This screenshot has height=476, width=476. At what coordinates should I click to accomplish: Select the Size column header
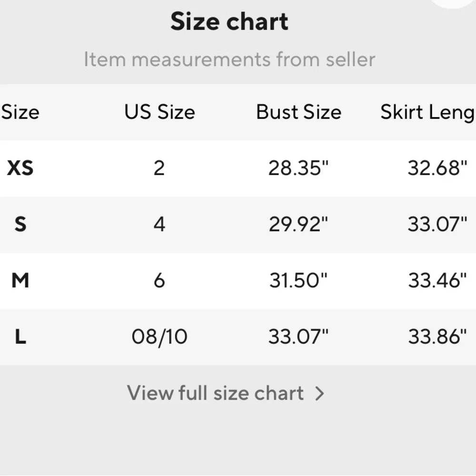[20, 112]
